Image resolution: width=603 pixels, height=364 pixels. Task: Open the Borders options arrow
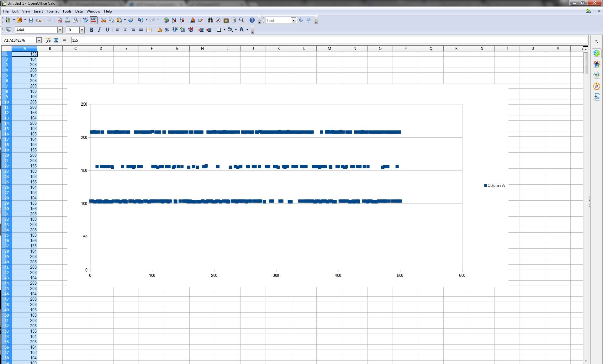tap(225, 30)
